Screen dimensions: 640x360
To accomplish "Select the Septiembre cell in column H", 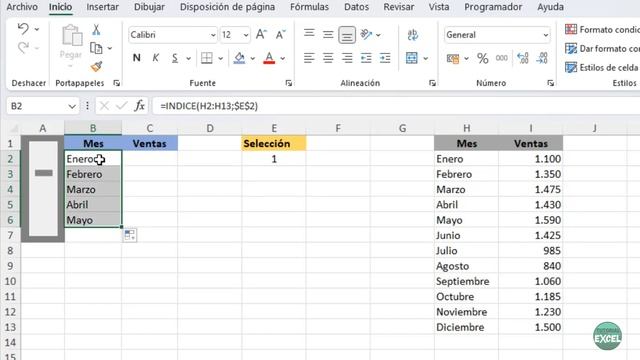I will pyautogui.click(x=466, y=281).
